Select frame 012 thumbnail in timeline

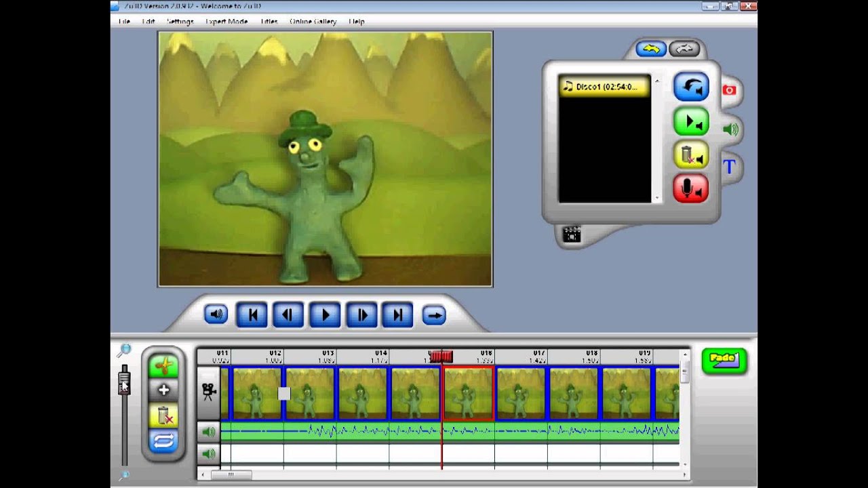(x=257, y=393)
